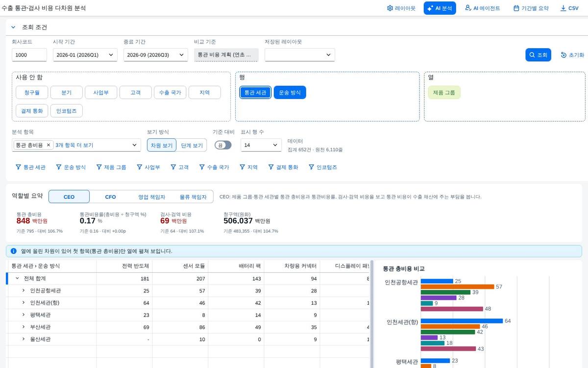Open the 시작 기간 dropdown
The height and width of the screenshot is (368, 588).
(x=85, y=55)
